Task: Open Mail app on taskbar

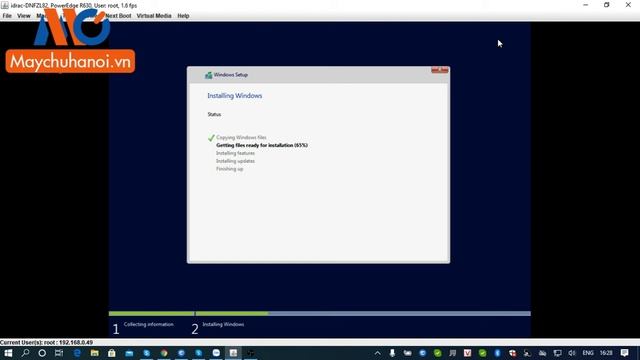Action: [129, 353]
